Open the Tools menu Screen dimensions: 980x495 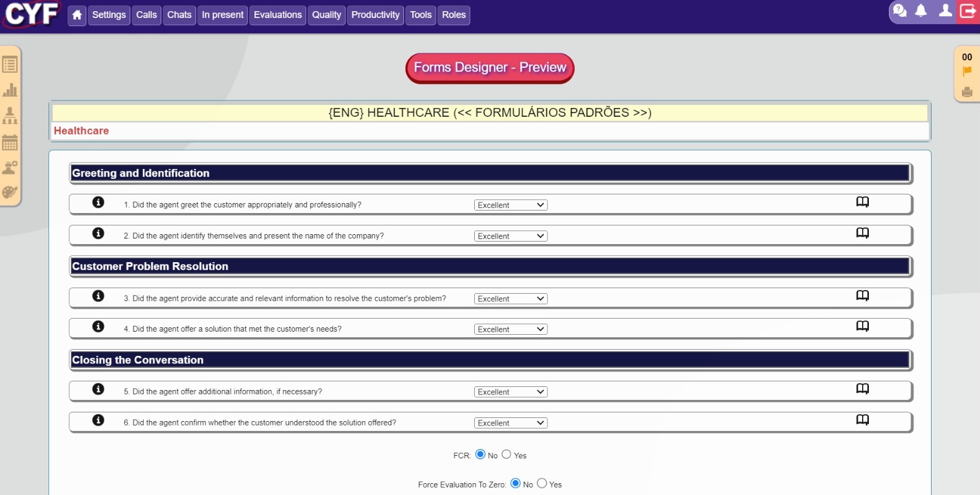[x=421, y=15]
